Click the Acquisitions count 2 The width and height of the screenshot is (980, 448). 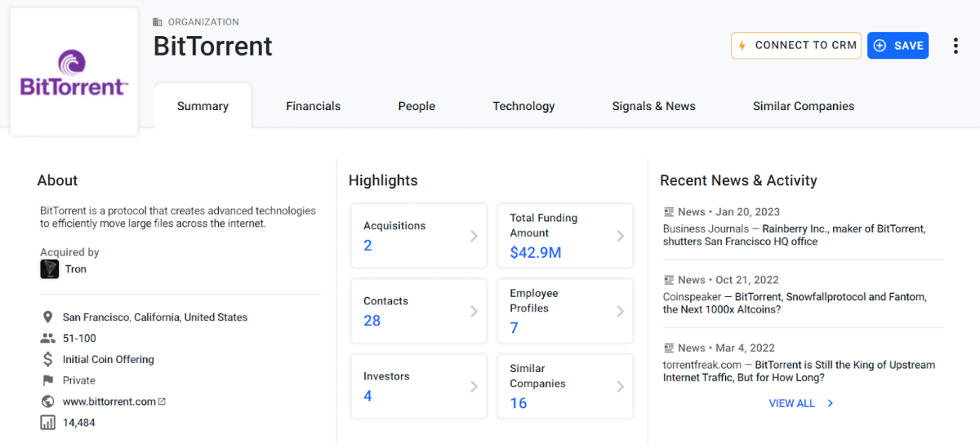click(367, 246)
